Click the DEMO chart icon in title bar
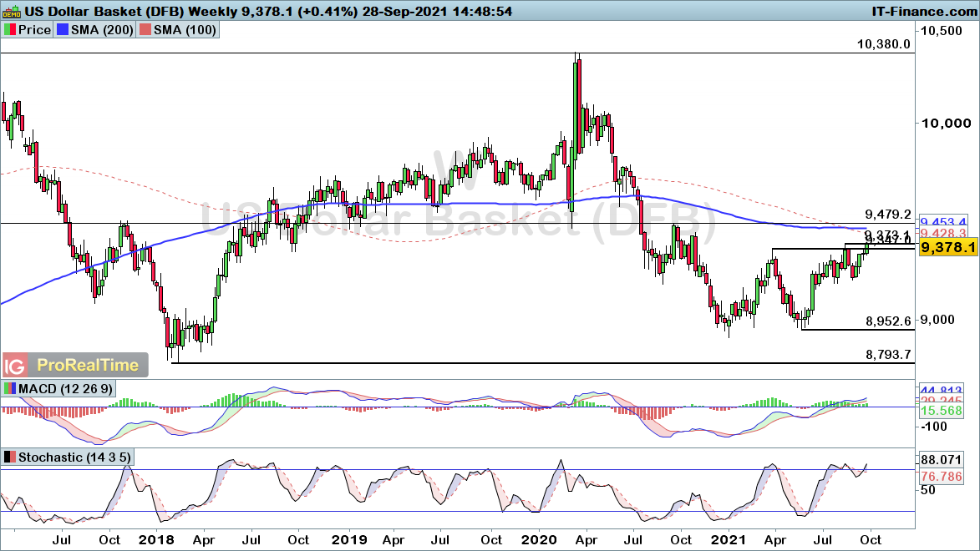This screenshot has width=980, height=551. coord(11,11)
